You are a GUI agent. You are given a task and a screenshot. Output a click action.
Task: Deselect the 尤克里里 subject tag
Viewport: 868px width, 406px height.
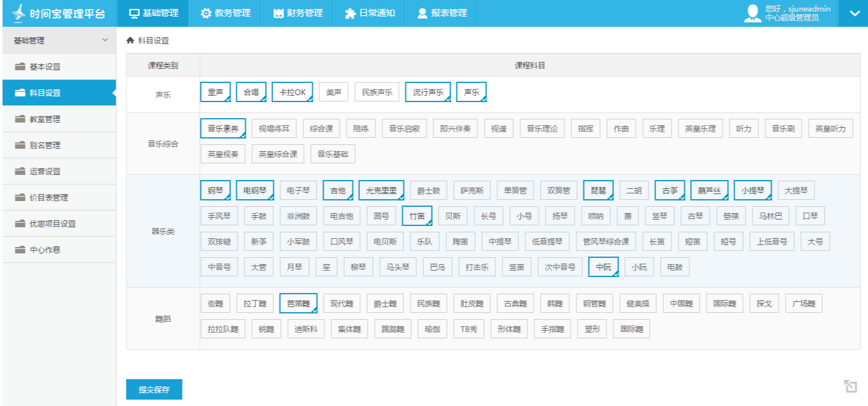[381, 190]
